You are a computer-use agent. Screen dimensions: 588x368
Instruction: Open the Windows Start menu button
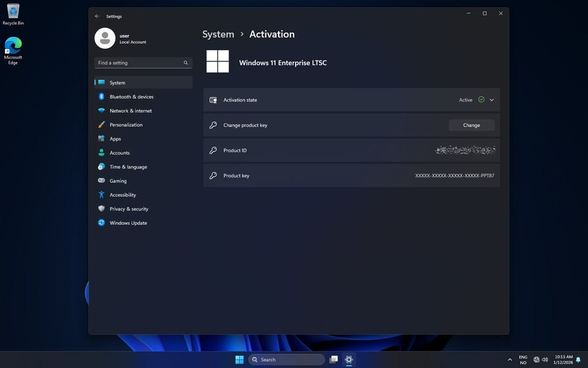point(239,360)
